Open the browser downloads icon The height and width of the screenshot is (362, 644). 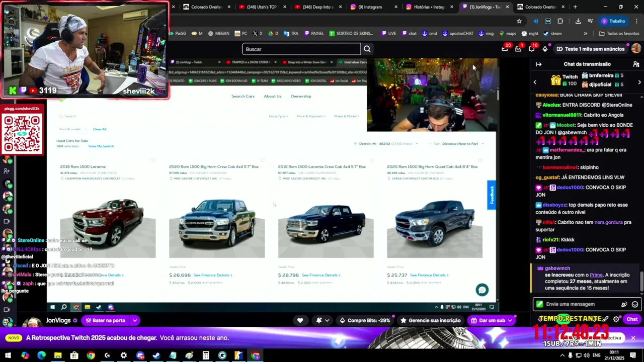pos(578,21)
